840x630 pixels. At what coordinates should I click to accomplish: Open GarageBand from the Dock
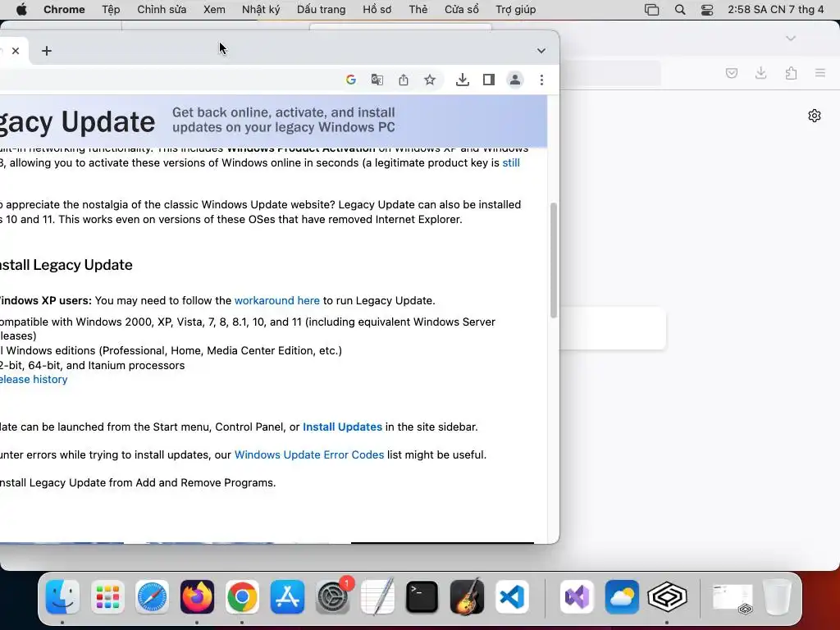467,597
